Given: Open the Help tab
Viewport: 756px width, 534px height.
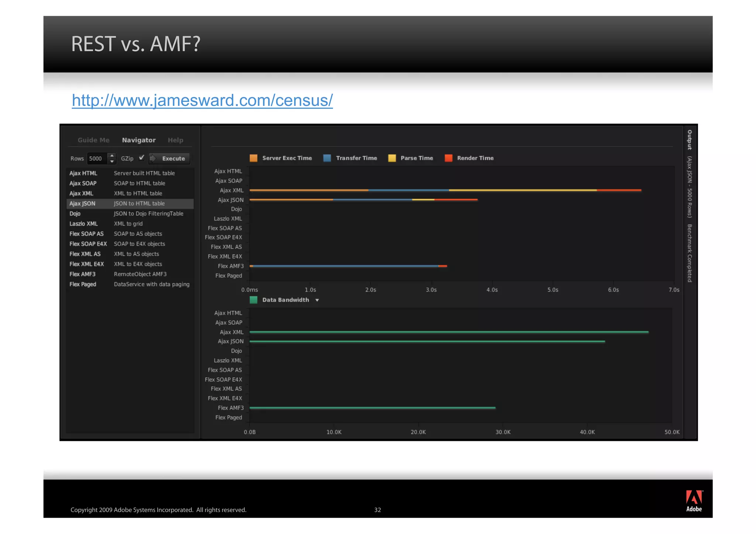Looking at the screenshot, I should click(175, 140).
